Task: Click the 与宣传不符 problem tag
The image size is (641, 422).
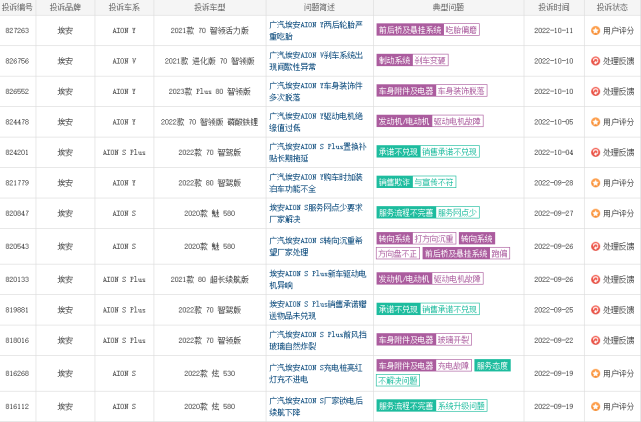Action: pyautogui.click(x=434, y=182)
